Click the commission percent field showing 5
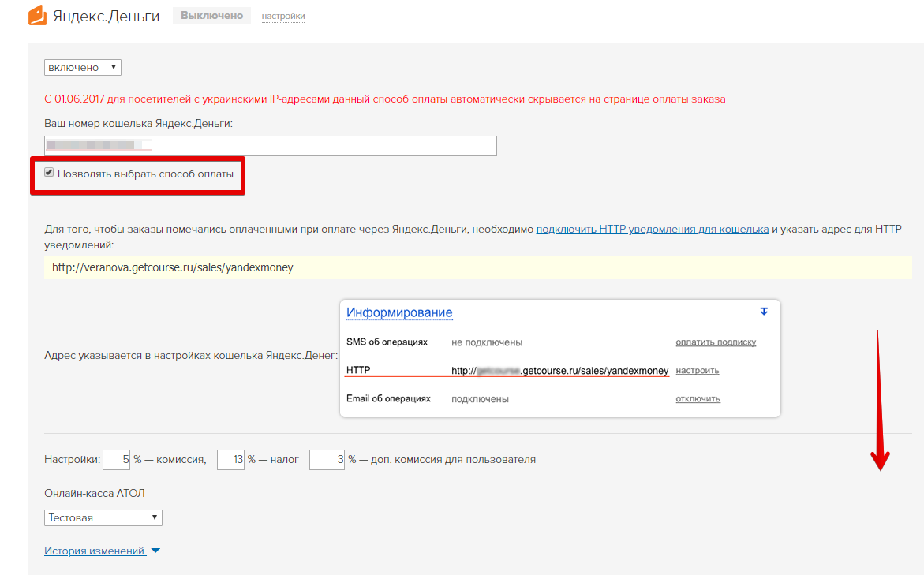The image size is (924, 575). pos(116,460)
